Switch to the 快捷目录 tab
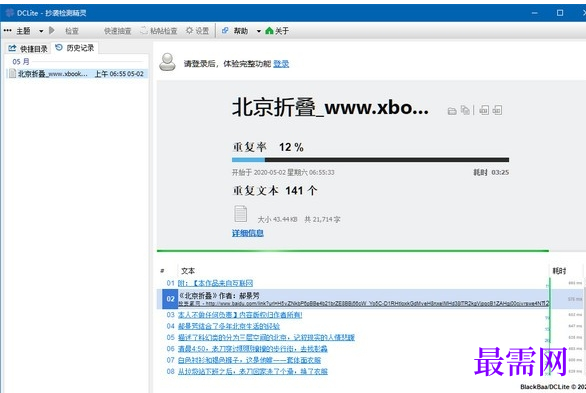 [28, 49]
